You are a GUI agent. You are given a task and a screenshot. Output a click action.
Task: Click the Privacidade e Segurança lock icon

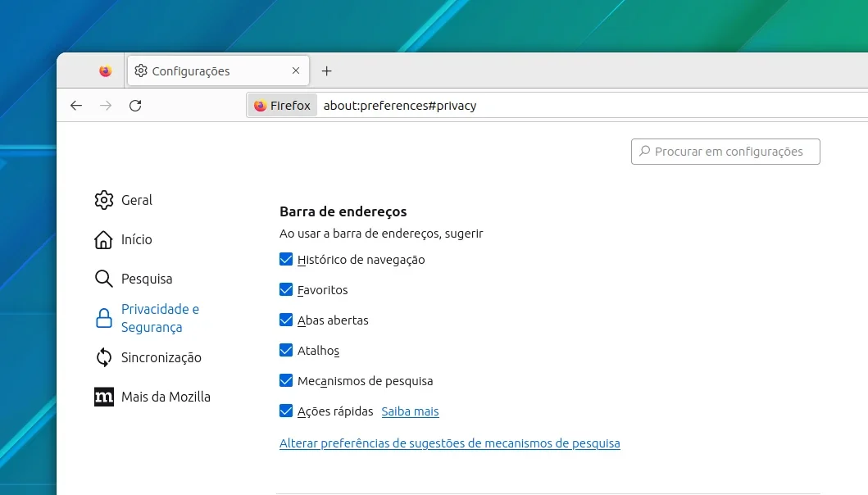(x=103, y=318)
